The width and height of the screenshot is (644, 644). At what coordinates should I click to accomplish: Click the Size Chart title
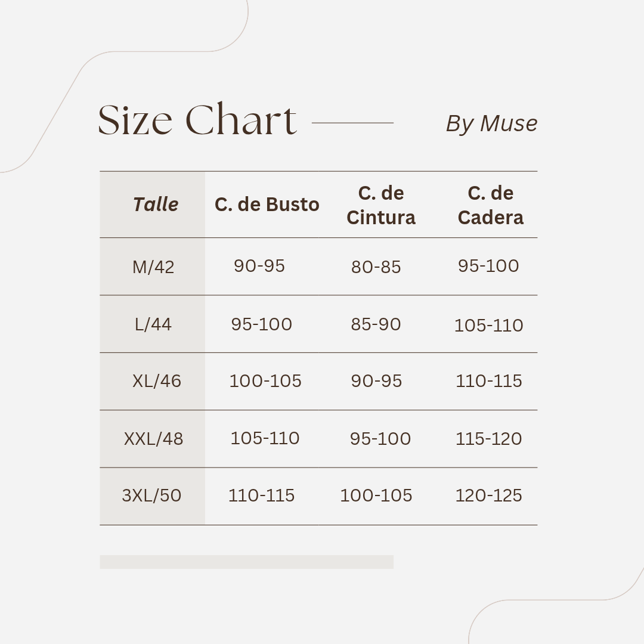[x=197, y=120]
